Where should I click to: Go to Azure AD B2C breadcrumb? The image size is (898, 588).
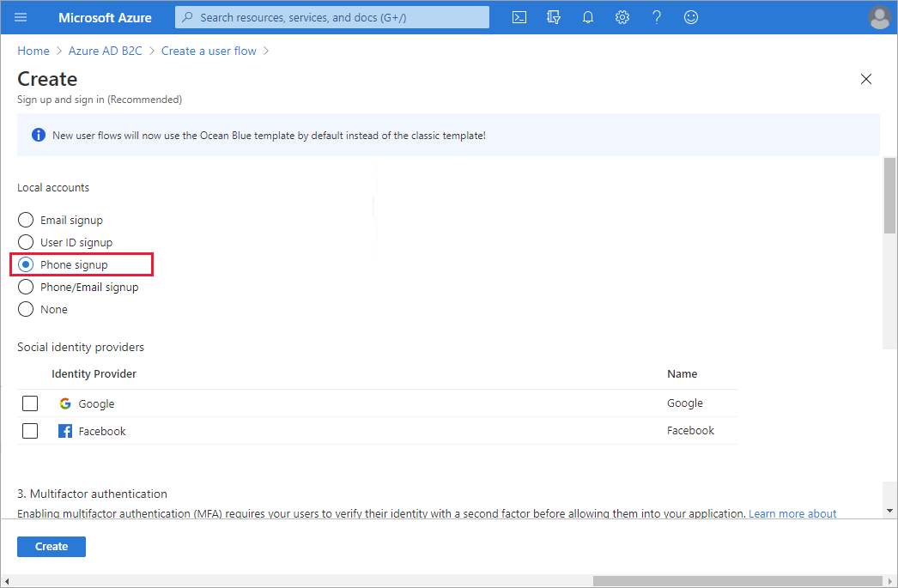[106, 51]
